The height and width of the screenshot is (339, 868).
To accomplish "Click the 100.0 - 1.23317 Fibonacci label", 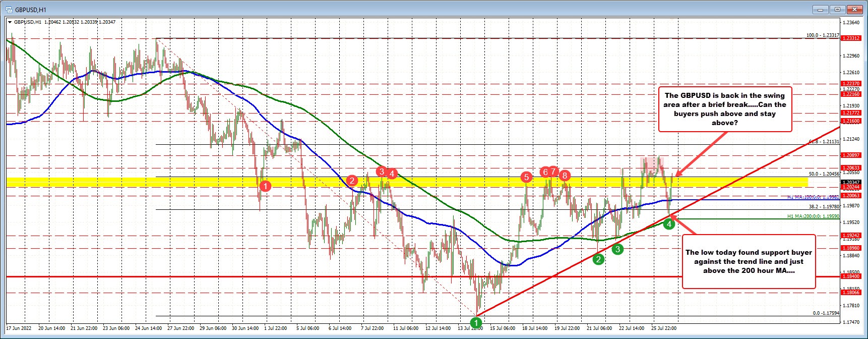I will (823, 35).
